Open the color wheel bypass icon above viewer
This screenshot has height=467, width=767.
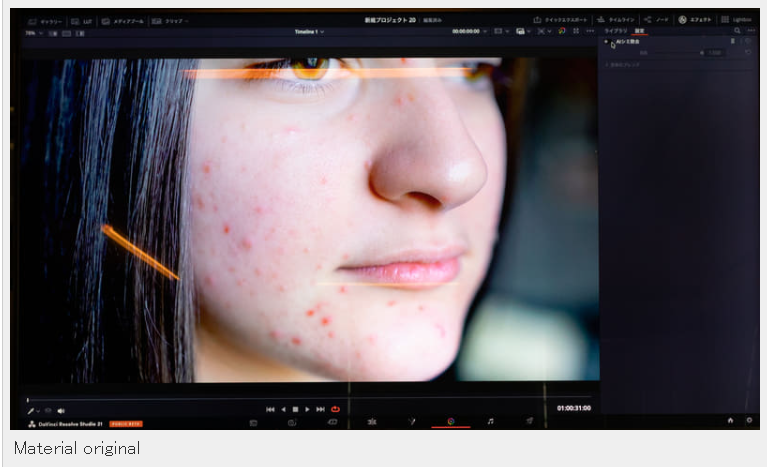point(562,31)
